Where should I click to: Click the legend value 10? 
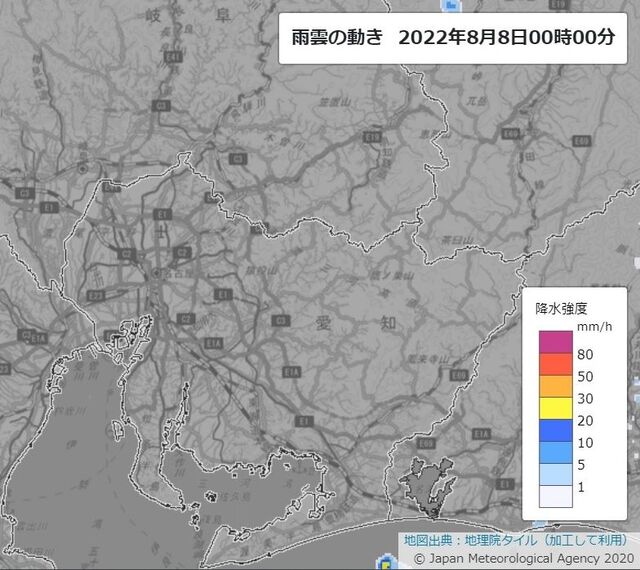[585, 443]
